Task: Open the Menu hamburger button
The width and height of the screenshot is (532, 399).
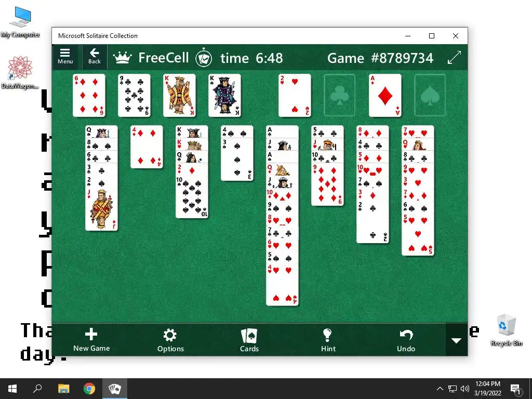Action: (65, 57)
